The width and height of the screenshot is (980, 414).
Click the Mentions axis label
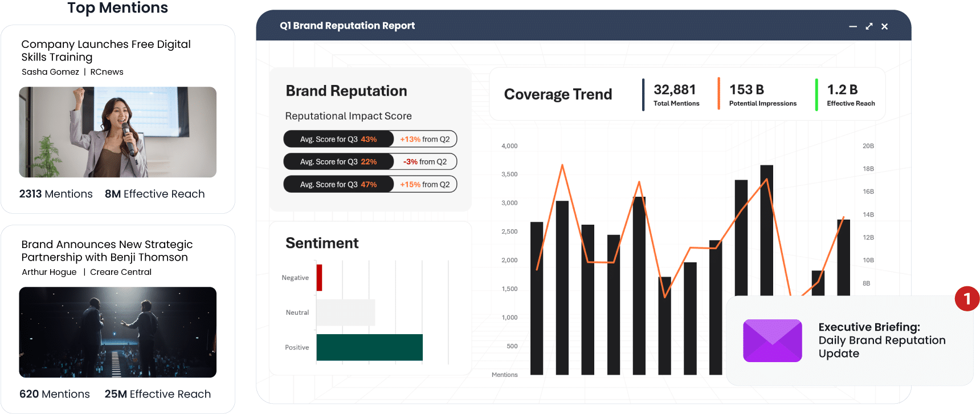(x=504, y=375)
